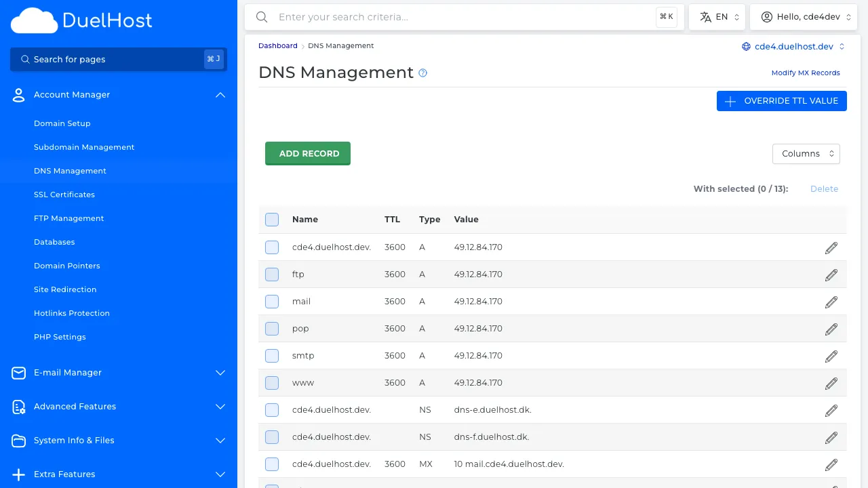
Task: Open the Modify MX Records link
Action: point(806,73)
